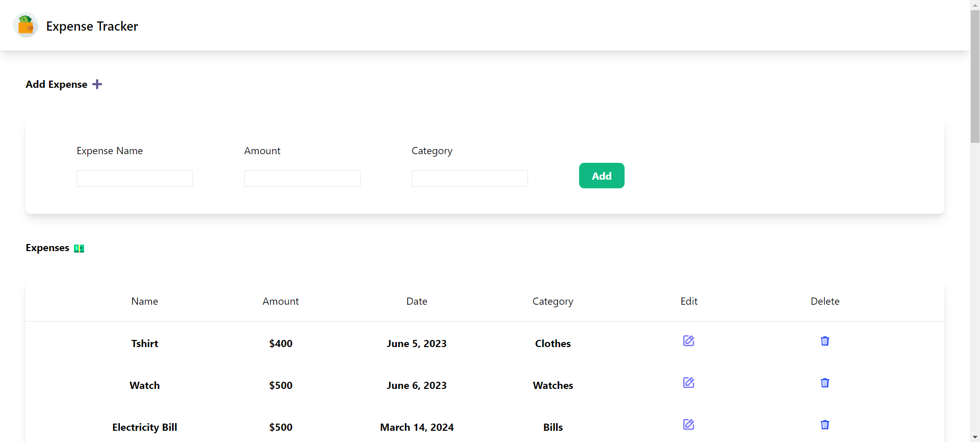Select the Watch name cell
The width and height of the screenshot is (980, 442).
[145, 385]
